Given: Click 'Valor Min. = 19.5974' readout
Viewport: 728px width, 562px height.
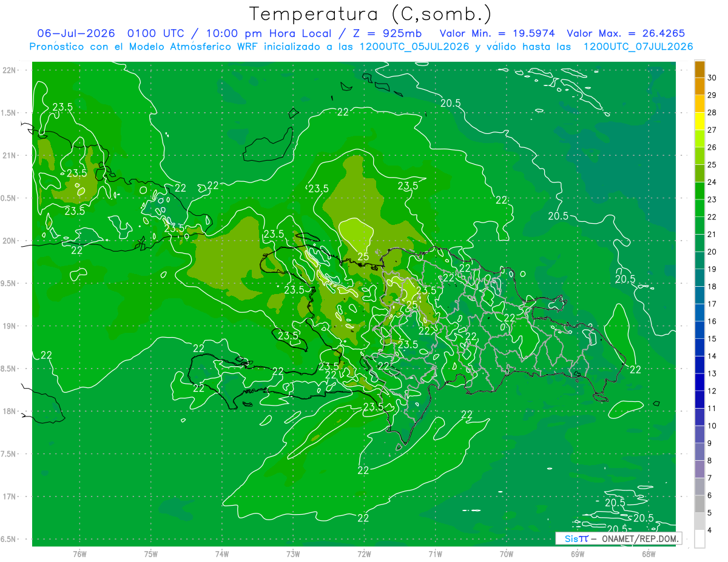Looking at the screenshot, I should pyautogui.click(x=497, y=33).
